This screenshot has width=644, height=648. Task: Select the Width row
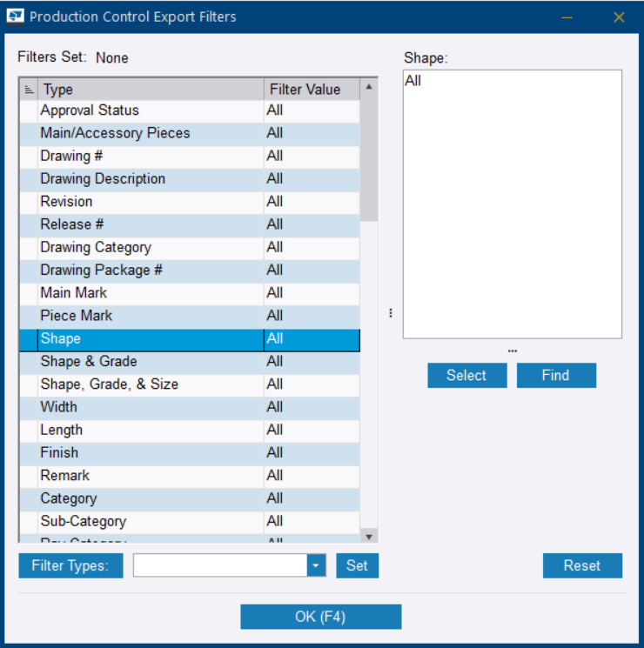tap(190, 407)
